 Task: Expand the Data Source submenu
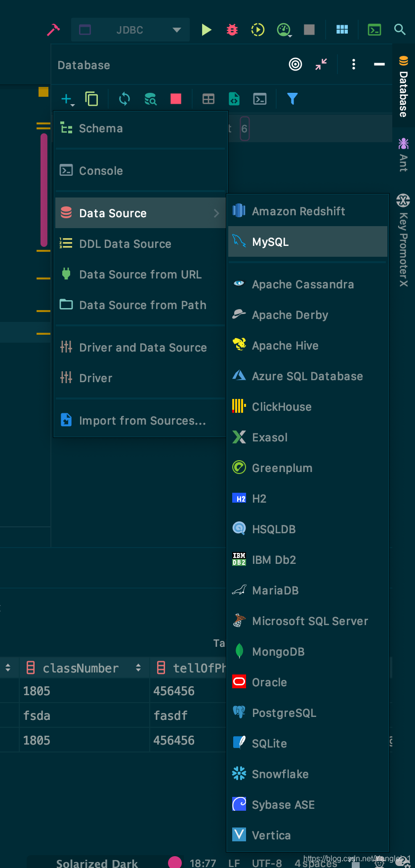tap(140, 213)
